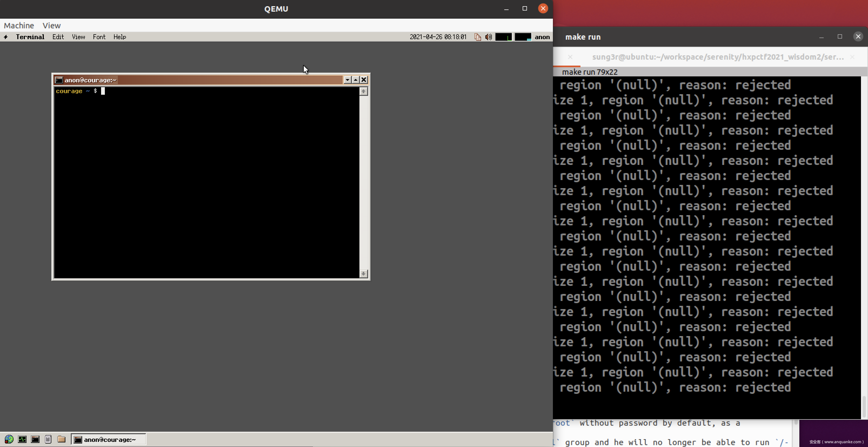Open the QEMU Machine menu
Image resolution: width=868 pixels, height=447 pixels.
click(19, 26)
